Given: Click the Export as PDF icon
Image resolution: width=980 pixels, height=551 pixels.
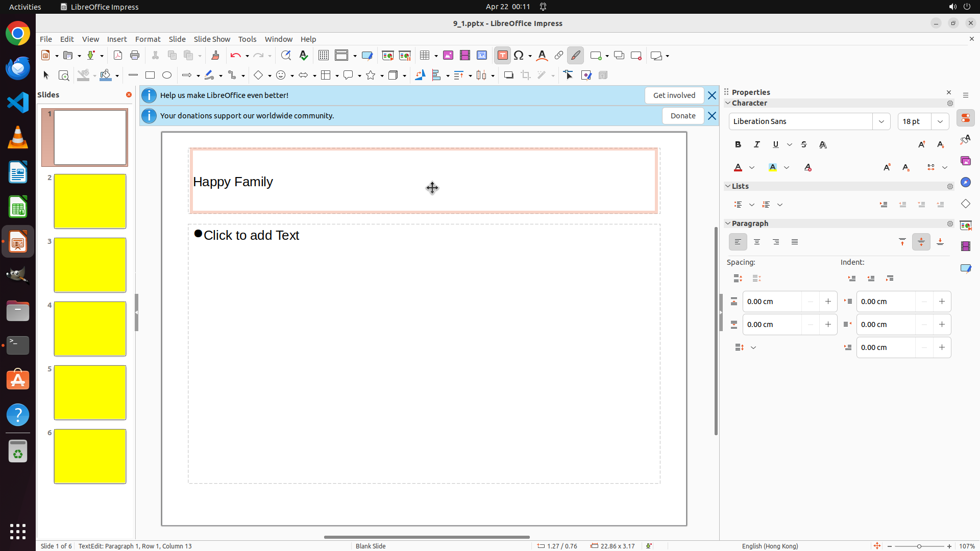Looking at the screenshot, I should pos(118,56).
